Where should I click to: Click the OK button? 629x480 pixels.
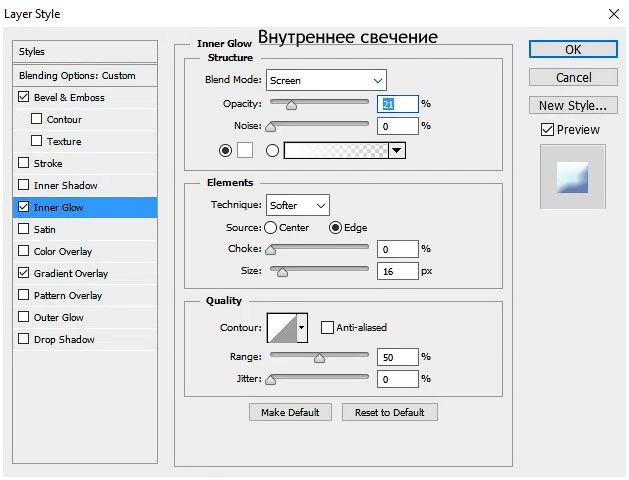(573, 49)
